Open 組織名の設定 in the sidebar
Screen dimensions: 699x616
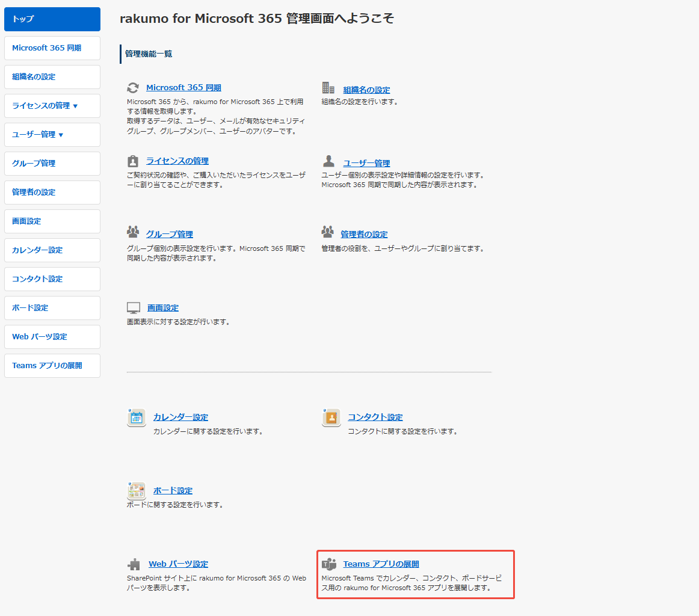point(52,77)
